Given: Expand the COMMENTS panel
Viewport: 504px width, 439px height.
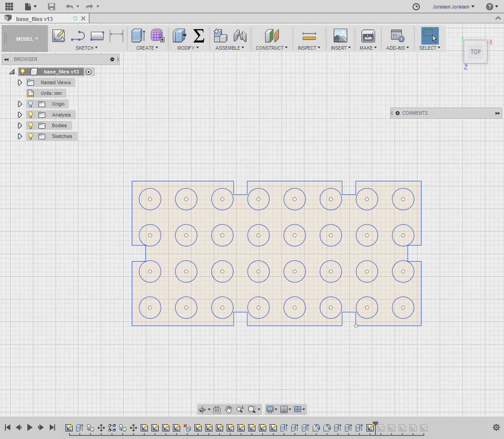Looking at the screenshot, I should pyautogui.click(x=498, y=113).
